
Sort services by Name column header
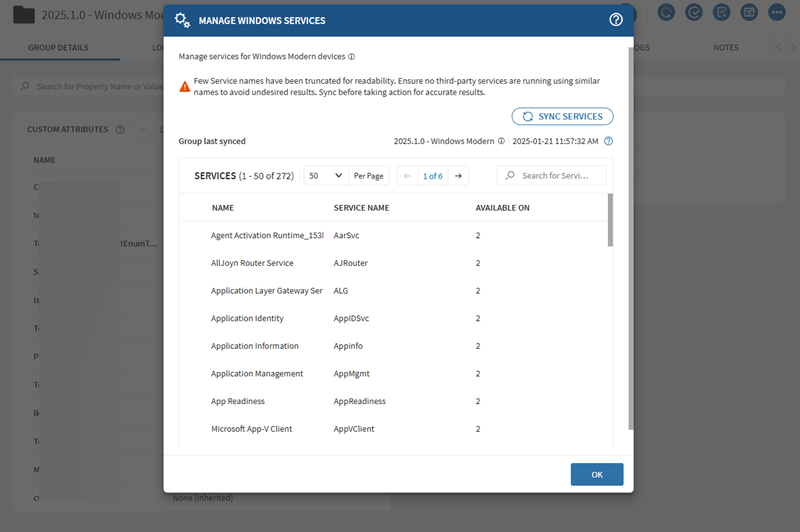coord(222,208)
